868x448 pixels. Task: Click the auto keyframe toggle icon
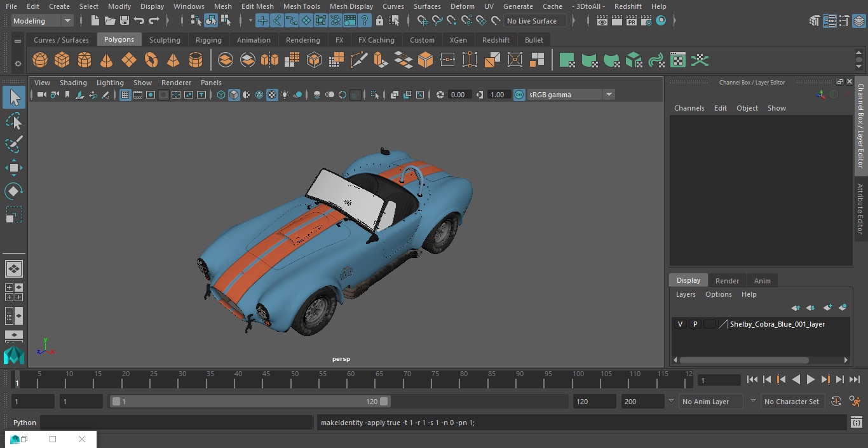point(836,402)
